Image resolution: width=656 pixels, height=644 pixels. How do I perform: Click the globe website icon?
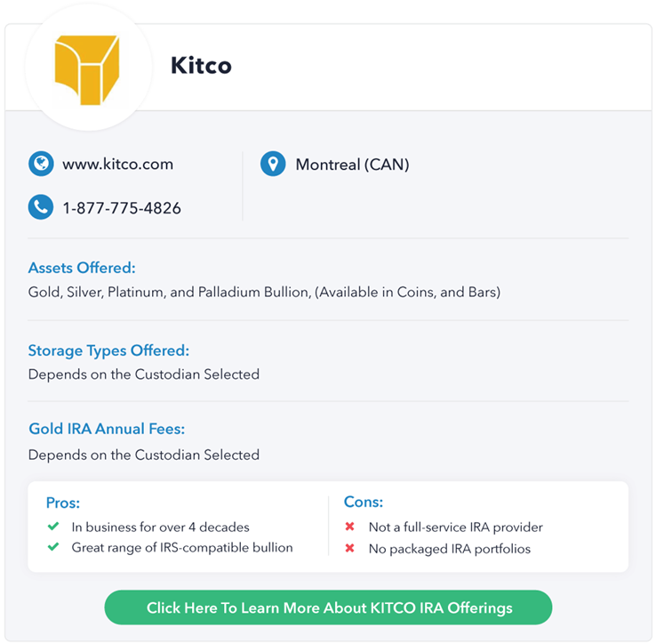point(41,164)
